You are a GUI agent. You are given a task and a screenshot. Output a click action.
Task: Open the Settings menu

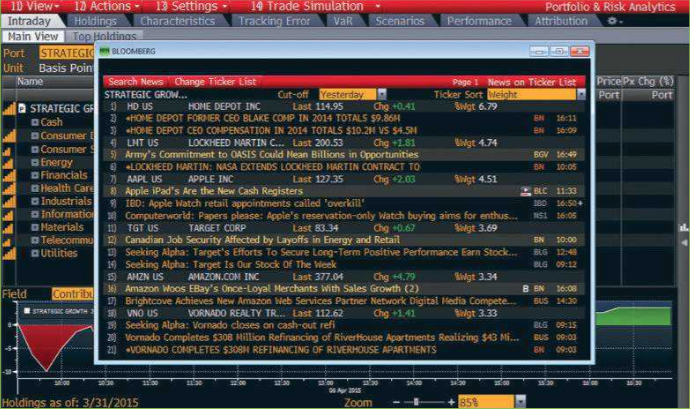[191, 6]
